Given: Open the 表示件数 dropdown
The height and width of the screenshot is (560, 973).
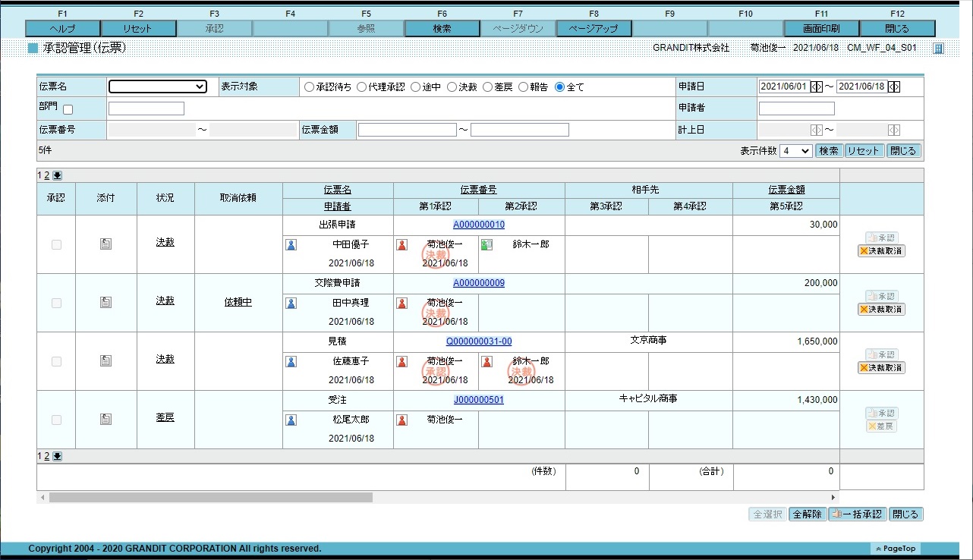Looking at the screenshot, I should point(796,151).
